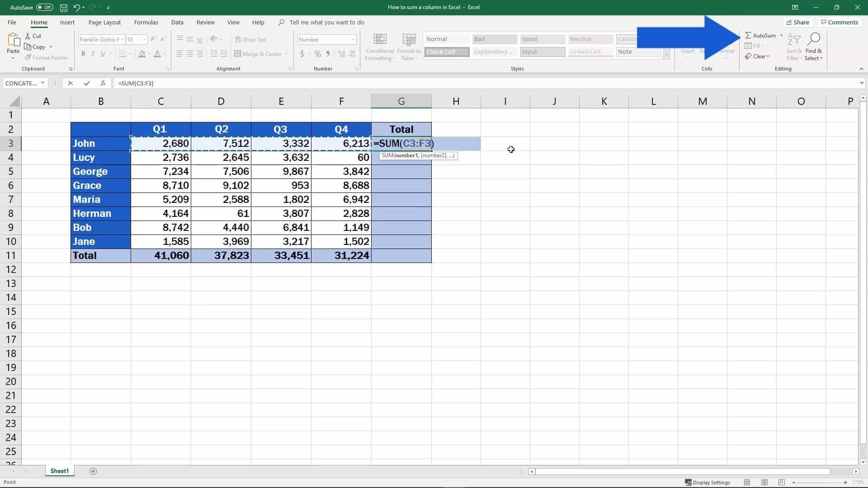Toggle italic formatting
This screenshot has height=488, width=868.
point(93,54)
